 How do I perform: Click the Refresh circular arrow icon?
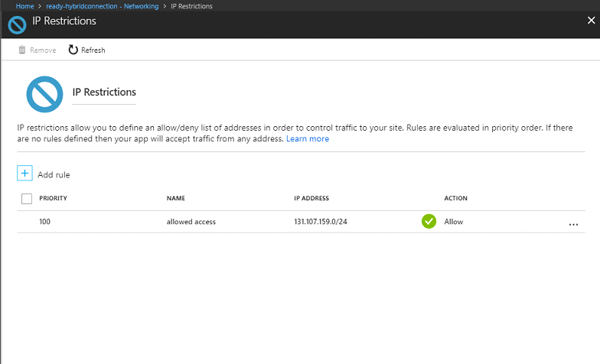73,50
